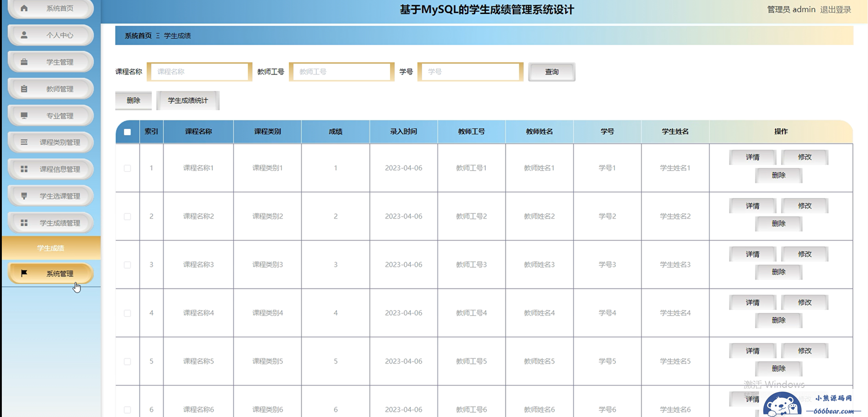Focus the 课程名称 search field
868x417 pixels.
[x=199, y=72]
